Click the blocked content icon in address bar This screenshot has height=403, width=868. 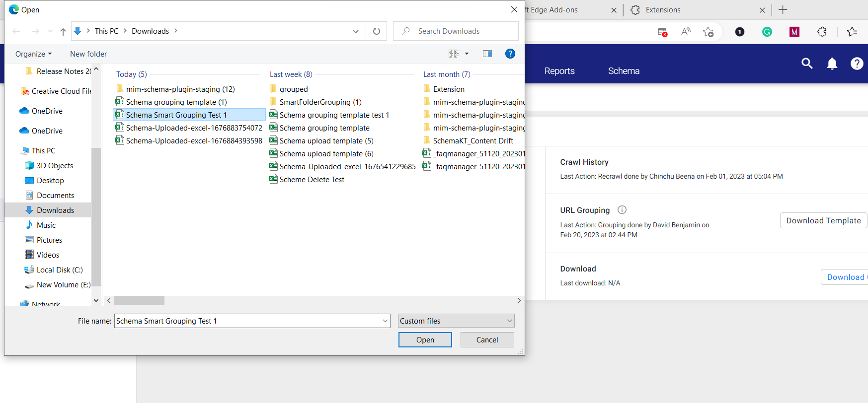(x=662, y=32)
